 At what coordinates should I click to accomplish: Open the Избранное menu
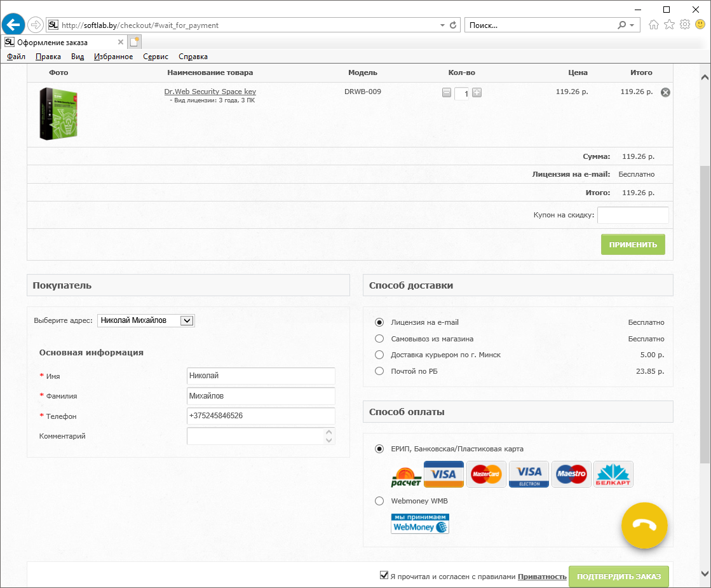113,57
